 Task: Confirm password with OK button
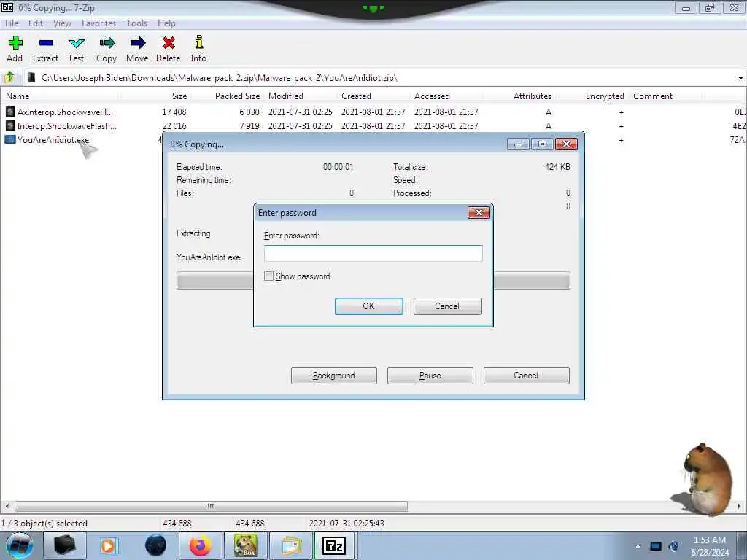368,306
